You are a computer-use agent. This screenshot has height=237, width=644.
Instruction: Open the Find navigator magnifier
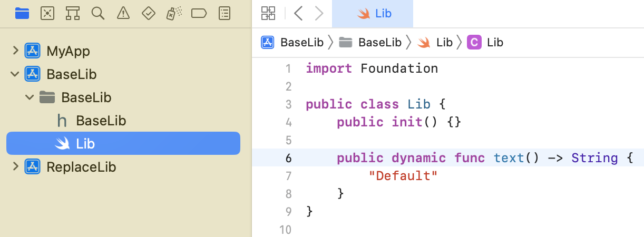(x=98, y=13)
